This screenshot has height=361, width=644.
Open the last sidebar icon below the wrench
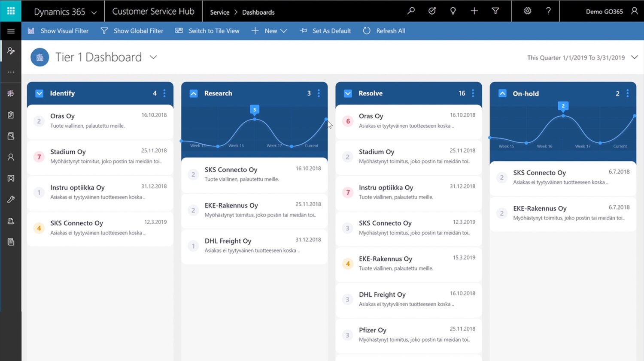[x=11, y=242]
